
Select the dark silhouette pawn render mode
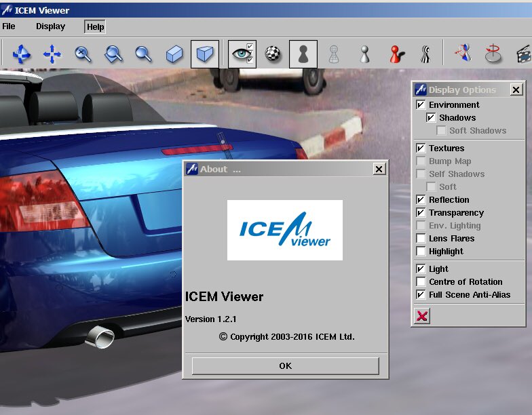coord(303,54)
